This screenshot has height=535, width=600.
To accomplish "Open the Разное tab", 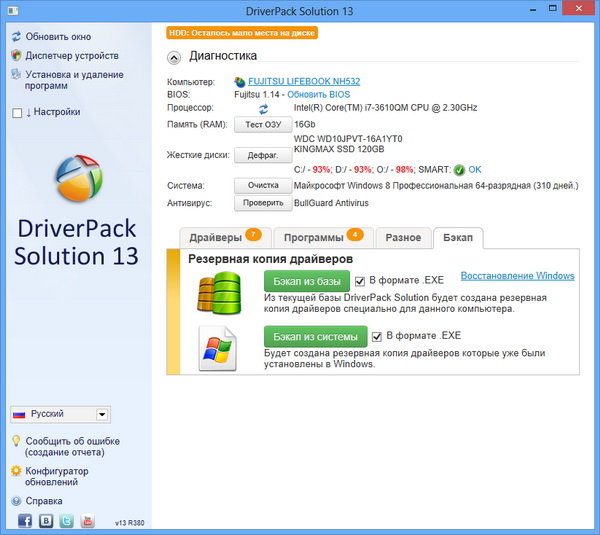I will point(403,238).
